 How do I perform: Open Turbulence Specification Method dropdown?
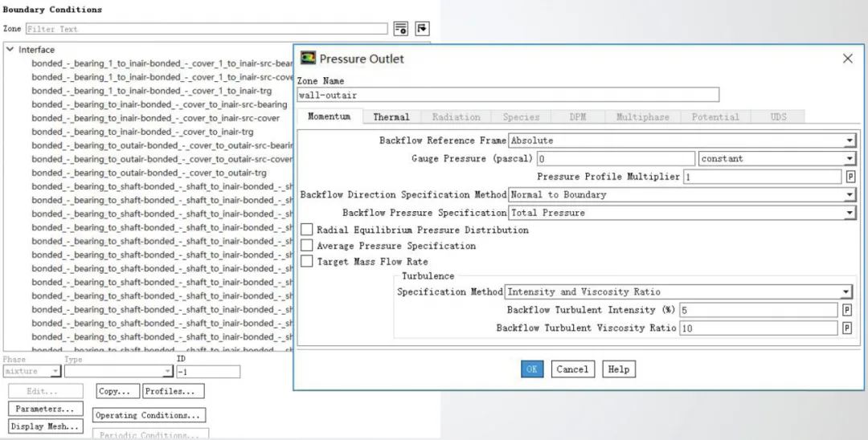tap(846, 292)
